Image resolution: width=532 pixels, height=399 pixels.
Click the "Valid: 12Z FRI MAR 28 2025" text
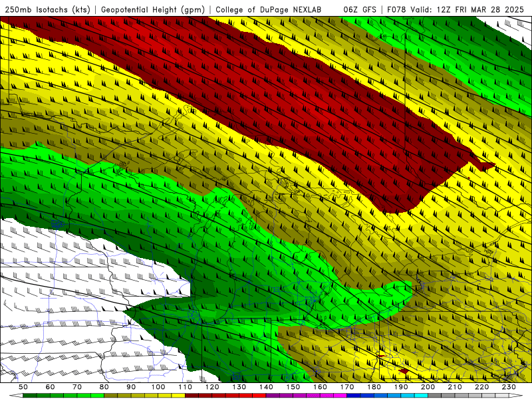click(467, 10)
